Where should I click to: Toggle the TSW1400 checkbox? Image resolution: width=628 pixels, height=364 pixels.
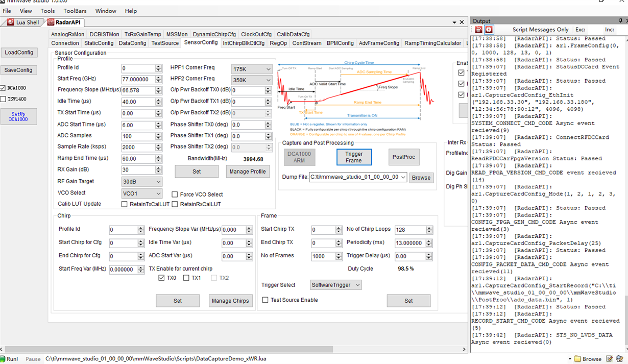point(3,99)
